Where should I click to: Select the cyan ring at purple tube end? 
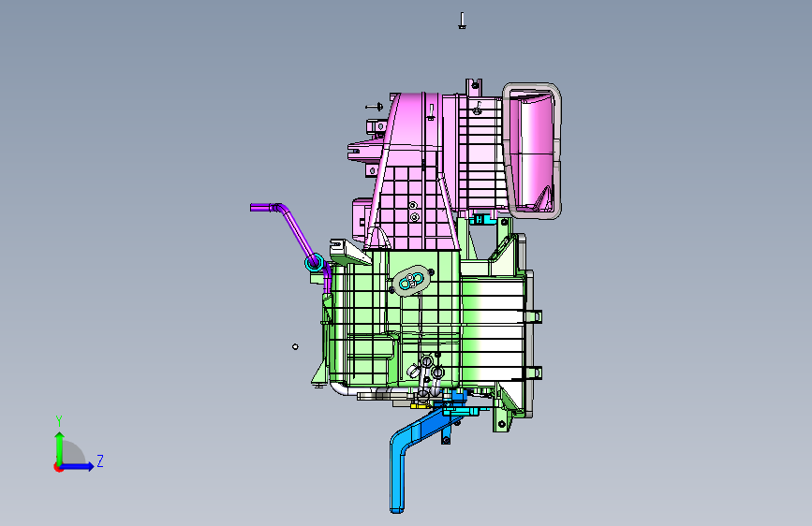pyautogui.click(x=314, y=262)
